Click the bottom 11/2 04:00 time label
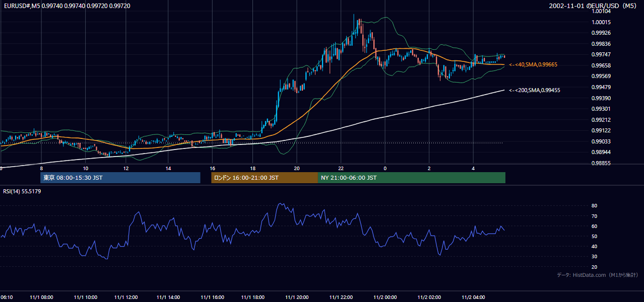This screenshot has width=644, height=302. (x=473, y=297)
